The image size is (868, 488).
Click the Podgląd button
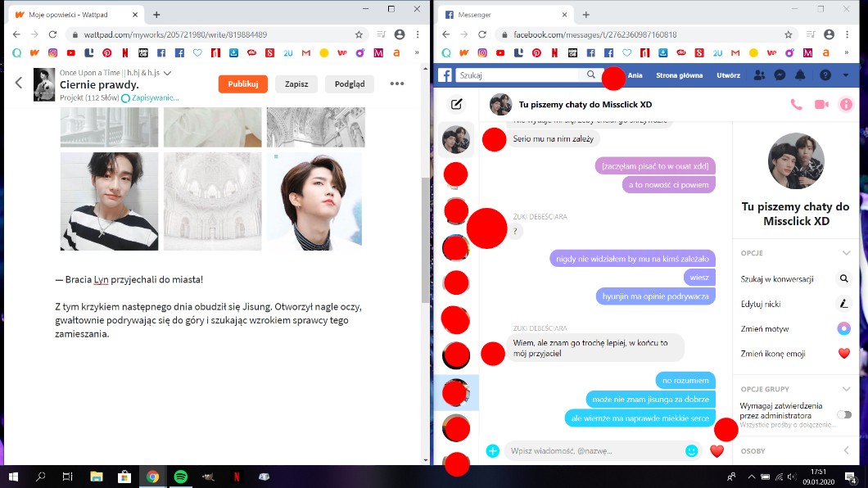click(x=350, y=84)
